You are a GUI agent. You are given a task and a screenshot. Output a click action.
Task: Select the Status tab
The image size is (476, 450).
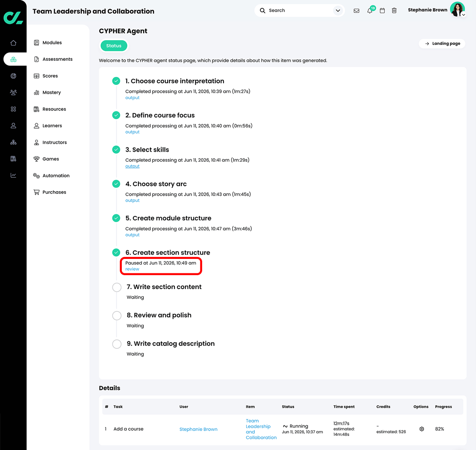point(114,45)
